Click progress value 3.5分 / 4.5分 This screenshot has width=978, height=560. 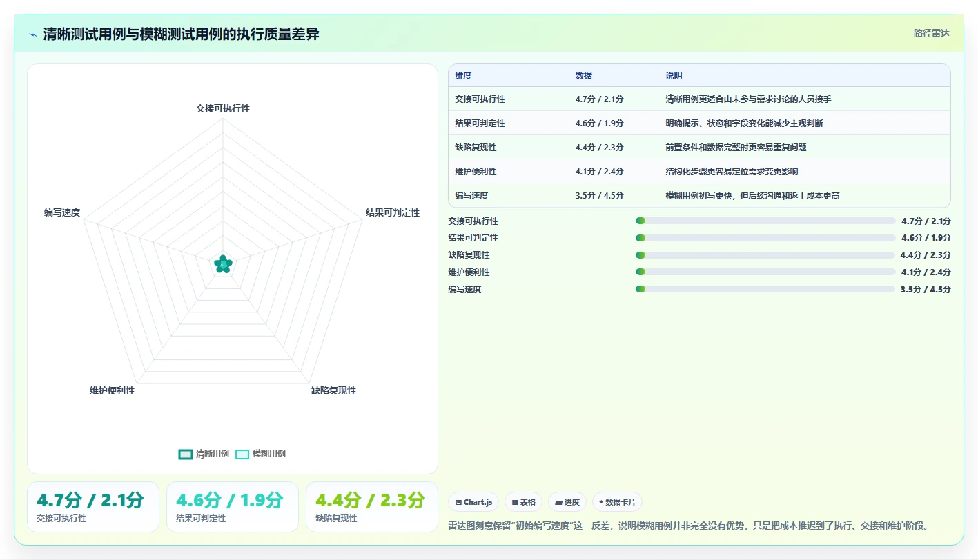(926, 290)
